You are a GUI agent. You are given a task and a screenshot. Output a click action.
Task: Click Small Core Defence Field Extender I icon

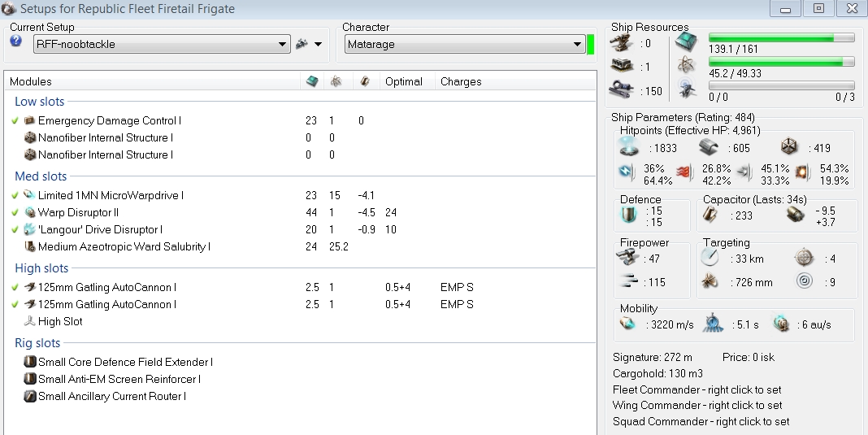pos(30,362)
